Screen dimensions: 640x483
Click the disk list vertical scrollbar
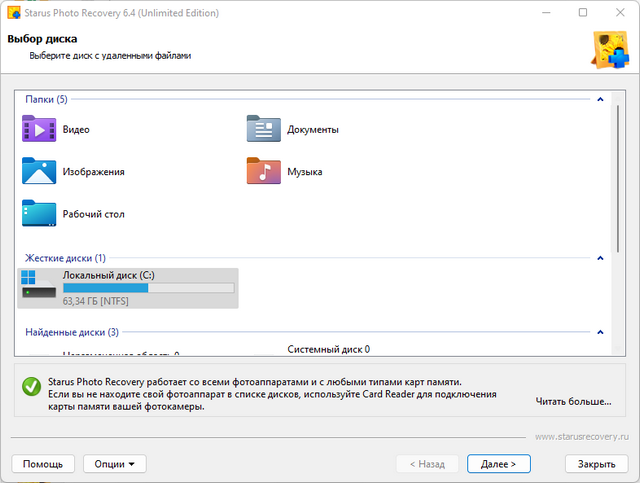(619, 180)
